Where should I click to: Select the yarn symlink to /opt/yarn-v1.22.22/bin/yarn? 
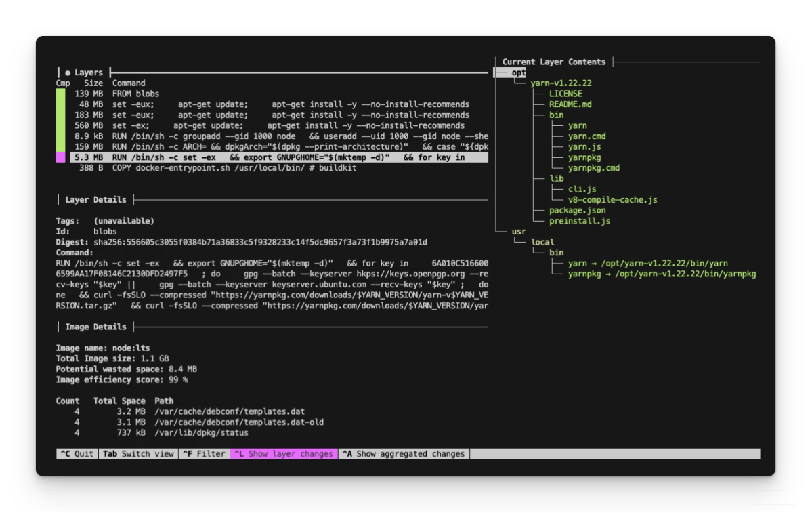click(x=648, y=263)
